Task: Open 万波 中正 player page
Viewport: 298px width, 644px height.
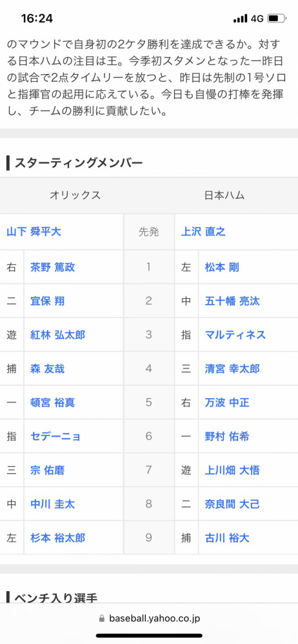Action: [x=227, y=402]
